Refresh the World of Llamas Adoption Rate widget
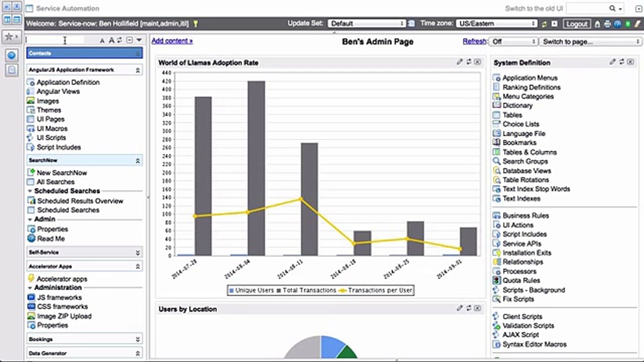This screenshot has height=362, width=644. [x=468, y=62]
